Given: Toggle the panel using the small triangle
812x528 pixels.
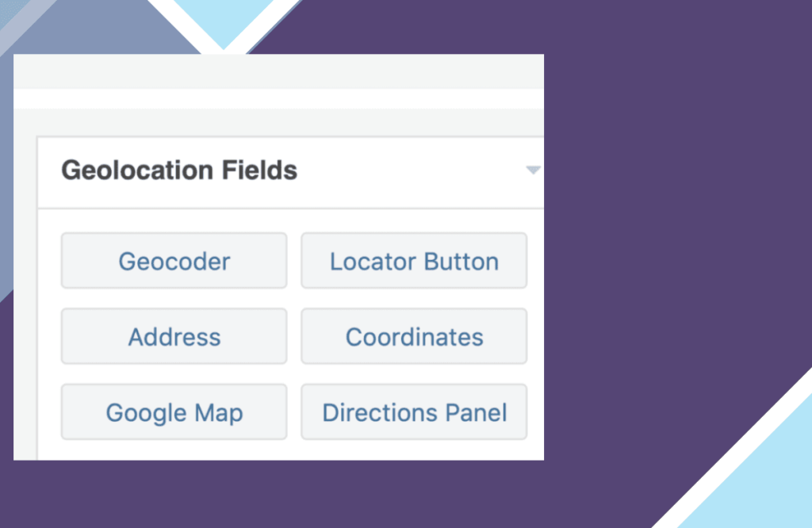Looking at the screenshot, I should point(533,170).
